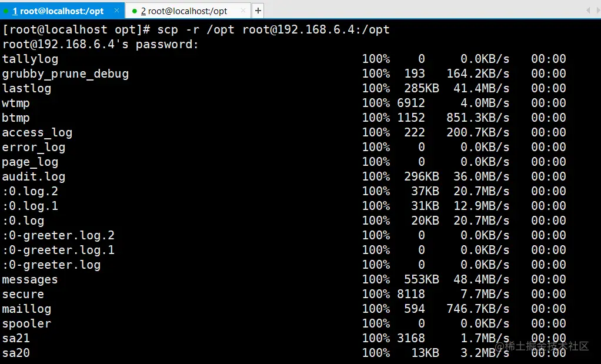This screenshot has width=601, height=364.
Task: Click the 164.2KB/s transfer speed
Action: click(x=478, y=74)
